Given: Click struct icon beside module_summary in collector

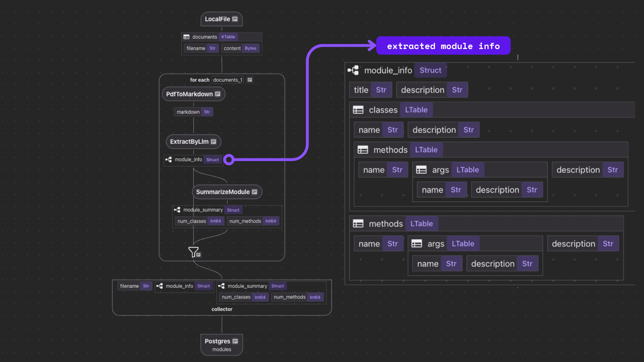Looking at the screenshot, I should click(x=221, y=286).
